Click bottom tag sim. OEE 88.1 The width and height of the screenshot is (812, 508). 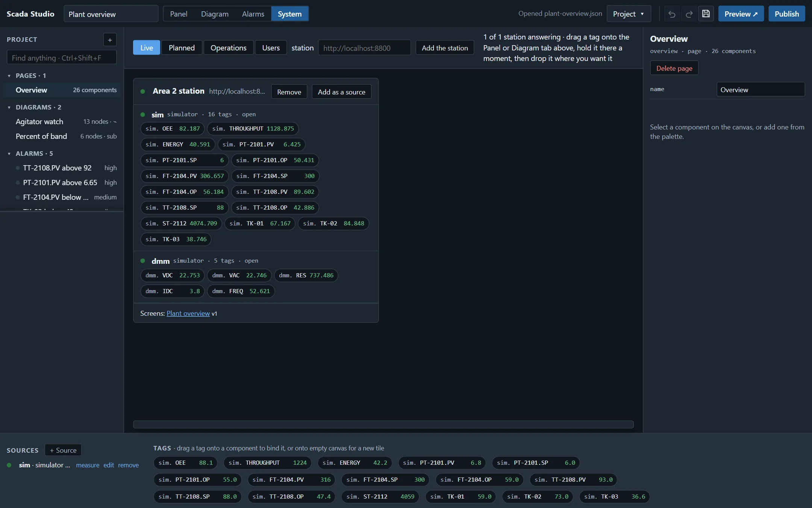point(185,463)
